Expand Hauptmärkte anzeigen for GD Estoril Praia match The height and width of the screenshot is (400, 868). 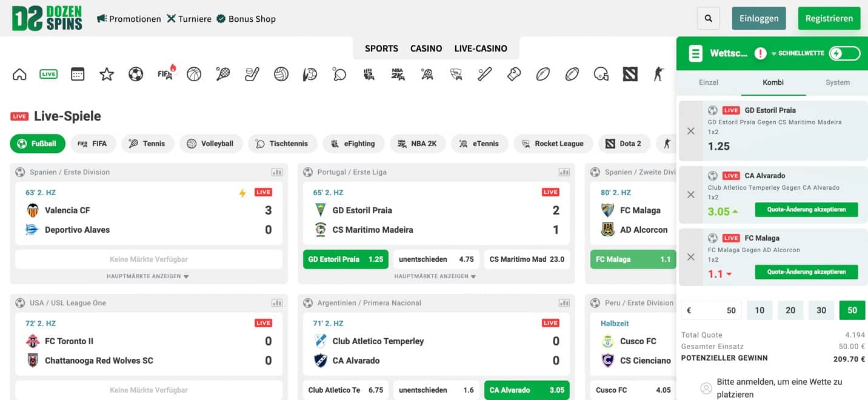435,276
